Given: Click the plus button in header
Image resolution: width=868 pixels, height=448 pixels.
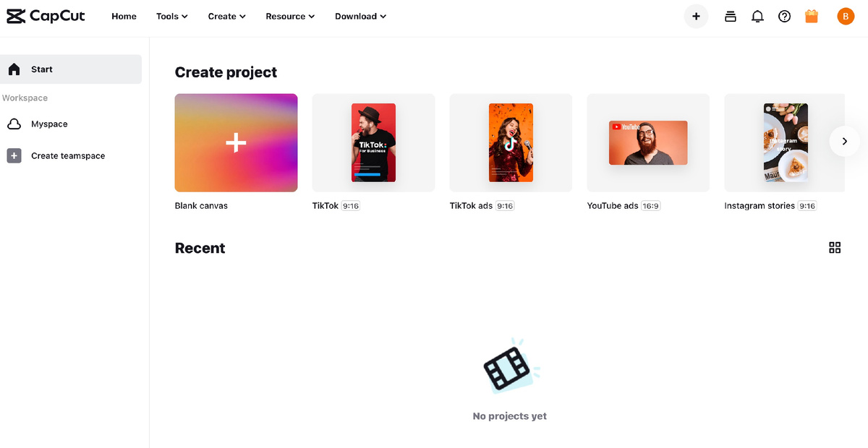Looking at the screenshot, I should pyautogui.click(x=696, y=16).
